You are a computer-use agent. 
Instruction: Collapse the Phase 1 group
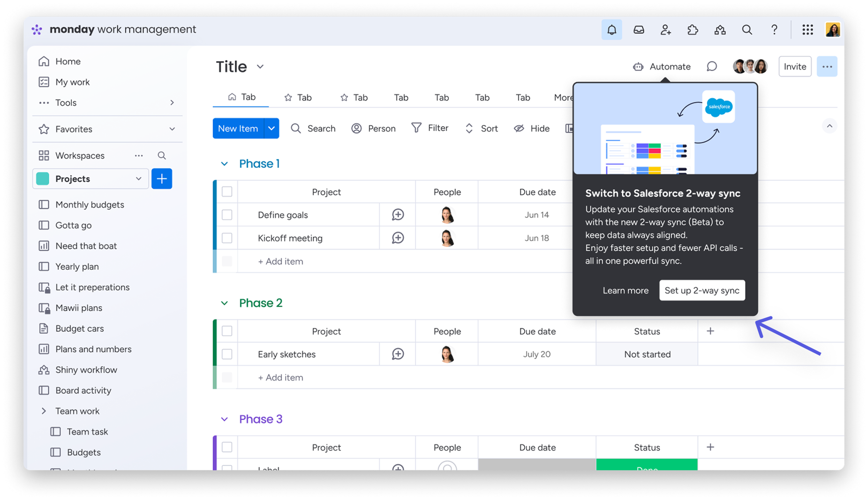pyautogui.click(x=224, y=164)
